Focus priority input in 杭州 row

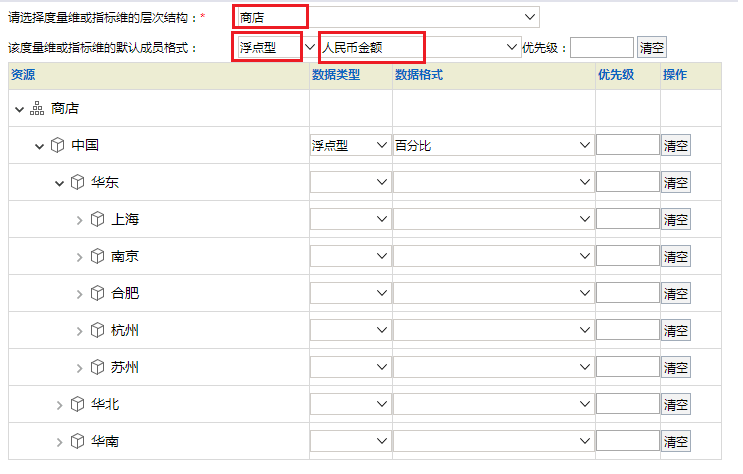point(627,330)
